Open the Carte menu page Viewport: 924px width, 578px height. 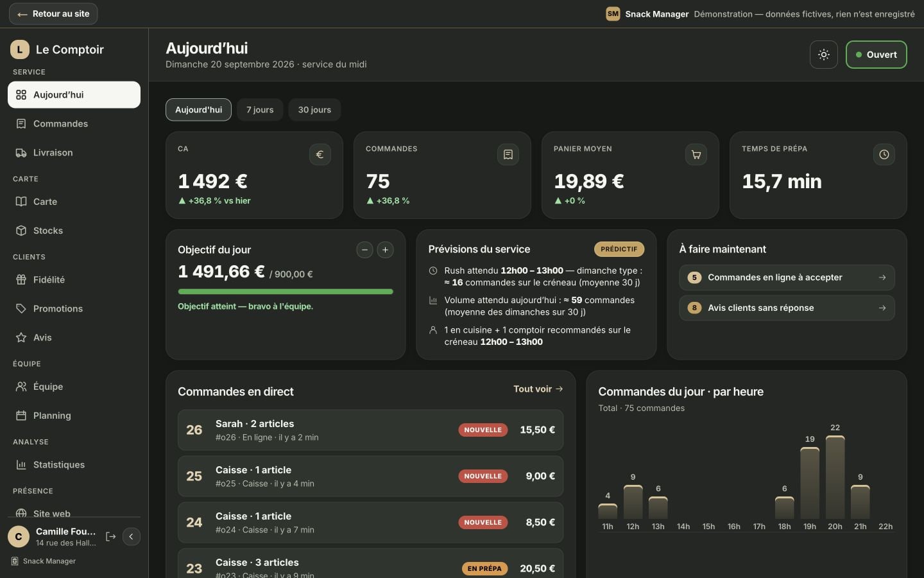74,202
